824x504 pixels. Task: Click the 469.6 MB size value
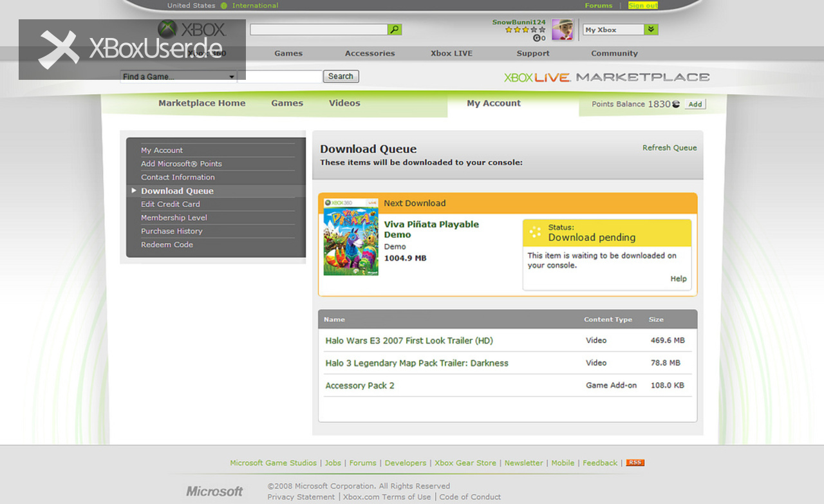[x=668, y=341]
